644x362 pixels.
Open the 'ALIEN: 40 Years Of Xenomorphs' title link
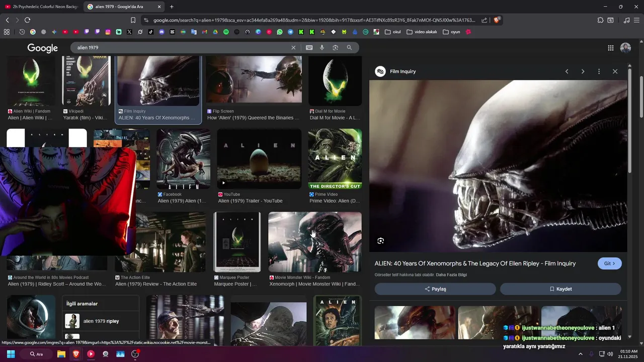point(475,263)
